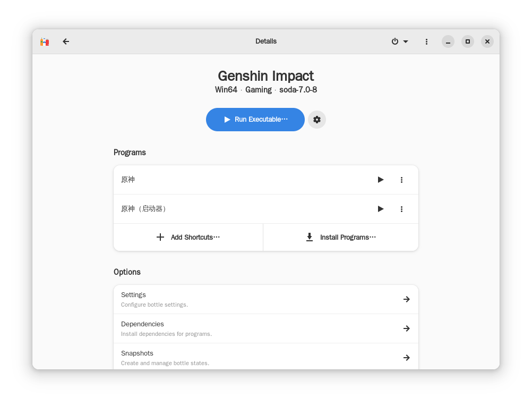The width and height of the screenshot is (532, 405).
Task: Click the arrow on the Settings row
Action: (x=407, y=299)
